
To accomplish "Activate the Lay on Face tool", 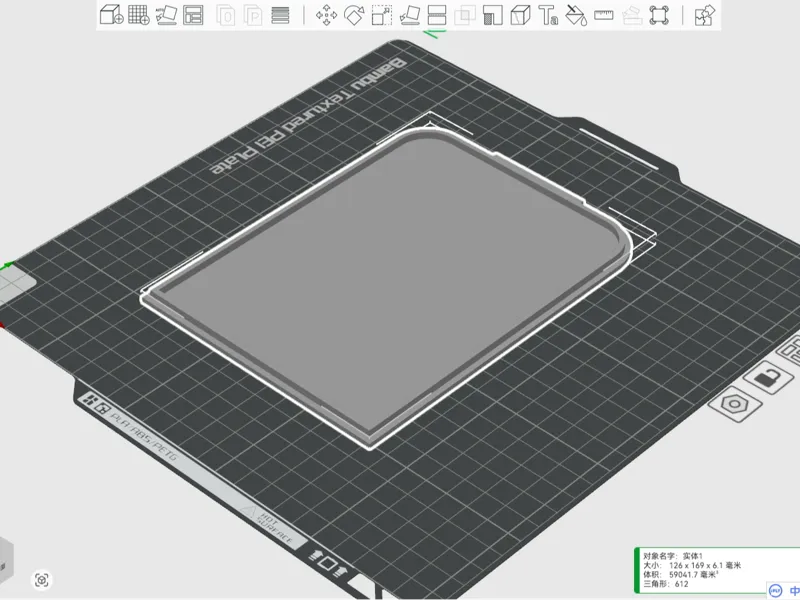I will point(409,15).
